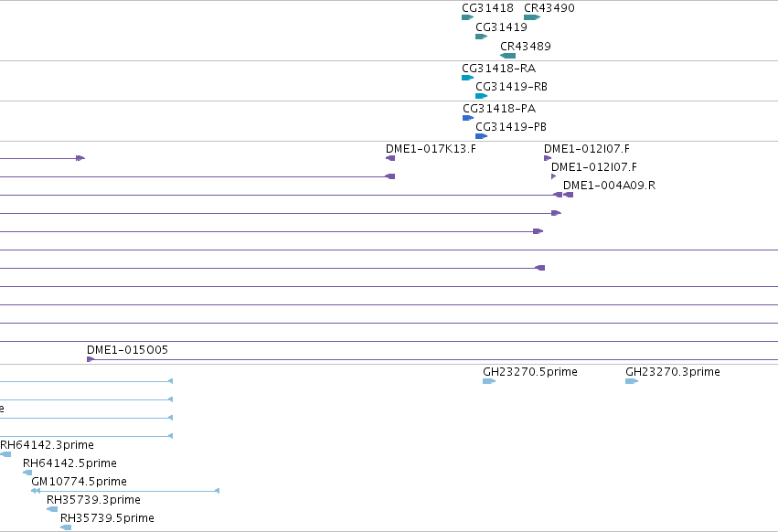Open the CR43490 gene label
The width and height of the screenshot is (778, 532).
click(549, 8)
